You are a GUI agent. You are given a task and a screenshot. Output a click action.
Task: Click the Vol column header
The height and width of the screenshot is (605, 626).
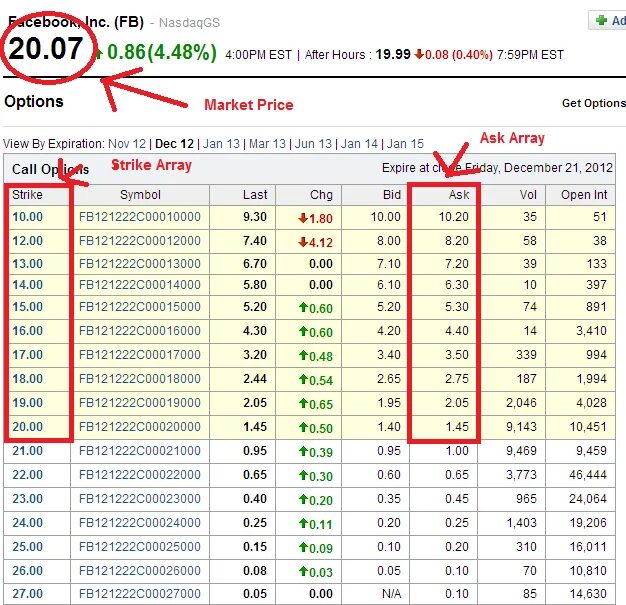pyautogui.click(x=528, y=195)
